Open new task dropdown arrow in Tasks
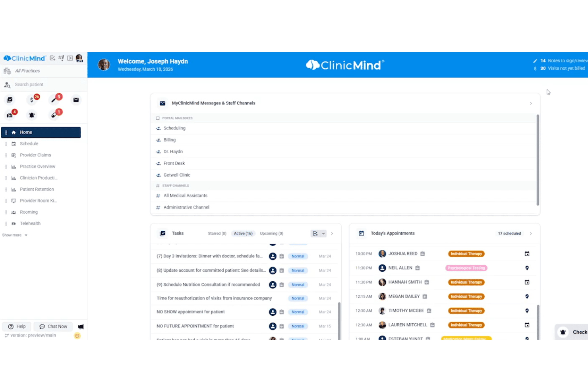Screen dimensions: 588x392 pyautogui.click(x=323, y=234)
